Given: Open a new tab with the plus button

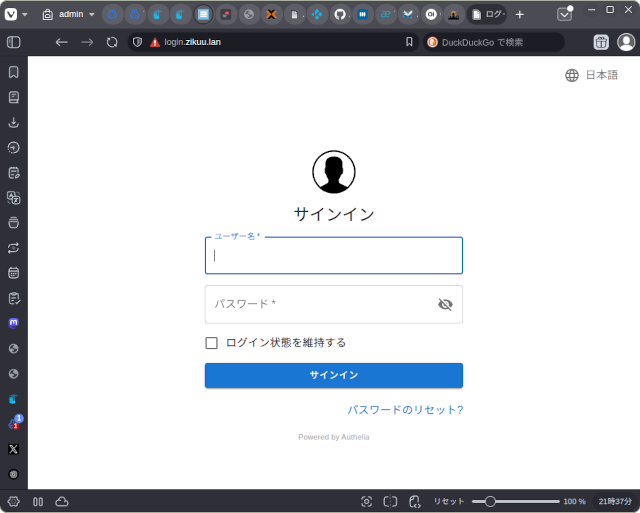Looking at the screenshot, I should (519, 14).
